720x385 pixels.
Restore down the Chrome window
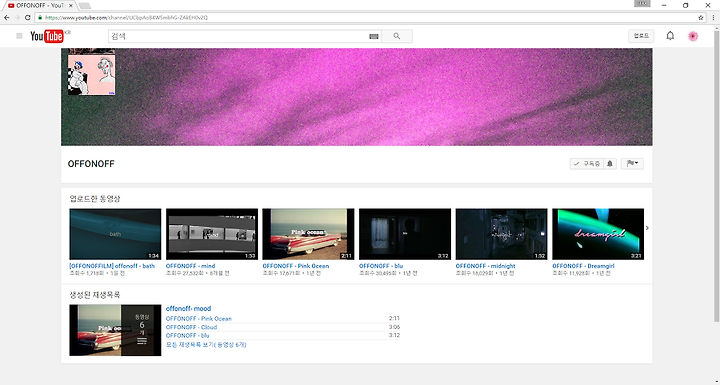(686, 6)
